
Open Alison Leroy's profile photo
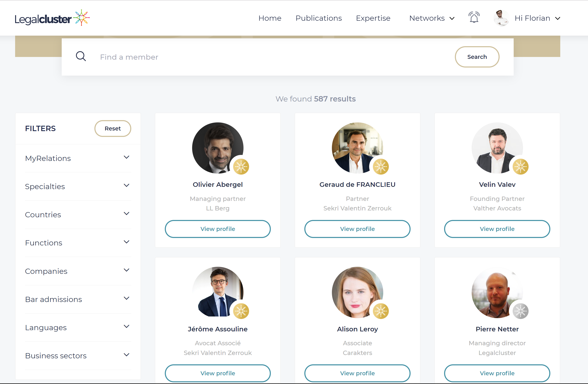pos(357,292)
